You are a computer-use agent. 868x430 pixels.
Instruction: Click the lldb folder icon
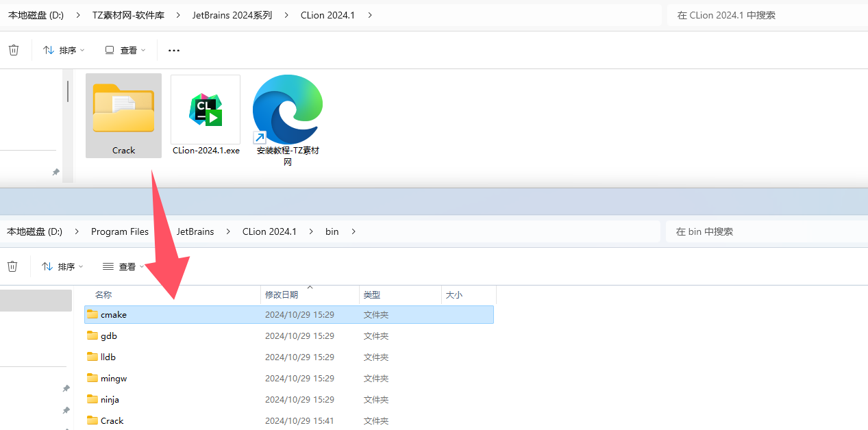(x=92, y=357)
